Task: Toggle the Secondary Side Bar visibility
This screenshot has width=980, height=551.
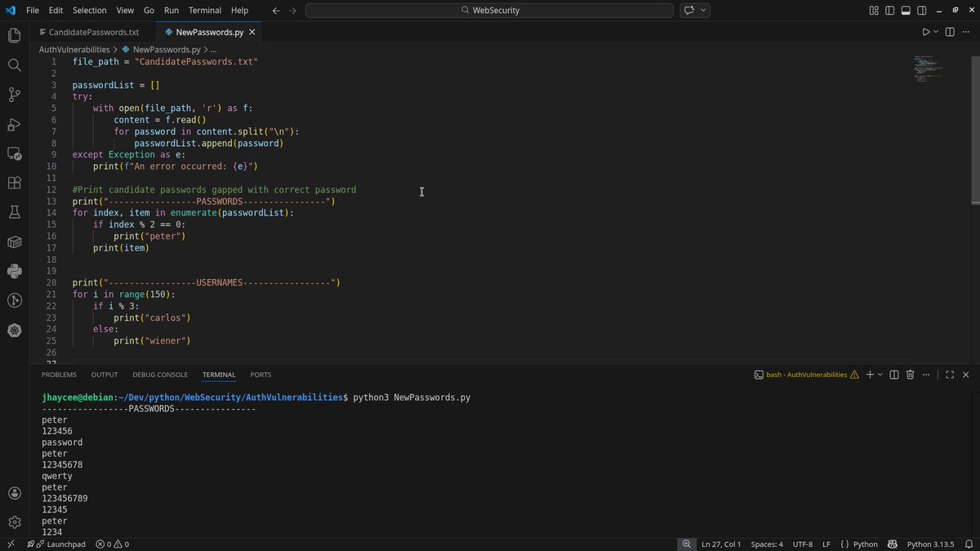Action: (922, 11)
